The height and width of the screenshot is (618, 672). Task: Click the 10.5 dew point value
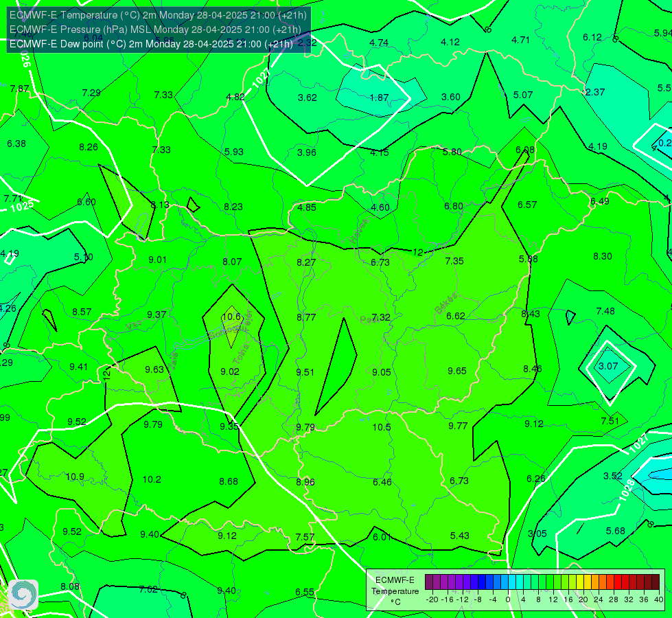(x=382, y=427)
